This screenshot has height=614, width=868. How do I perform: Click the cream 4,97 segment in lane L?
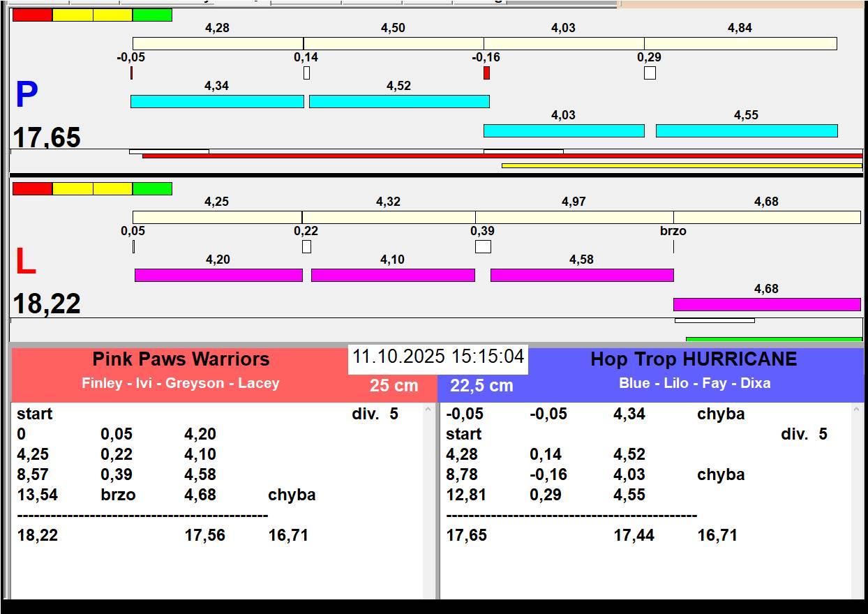coord(574,217)
